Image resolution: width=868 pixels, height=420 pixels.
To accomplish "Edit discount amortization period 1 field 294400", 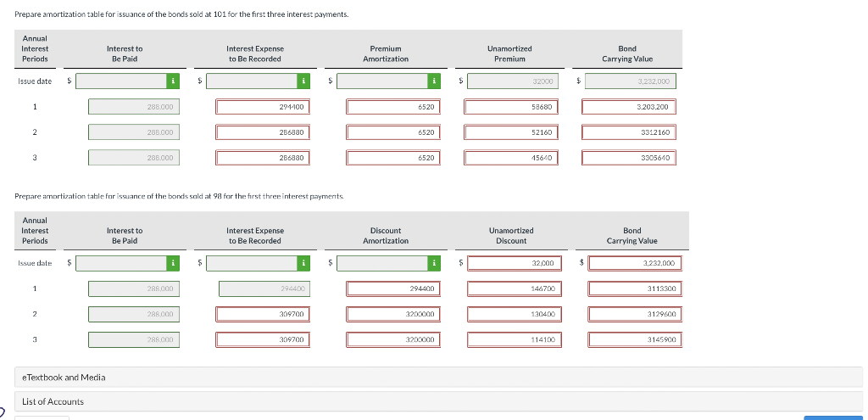I will 393,288.
